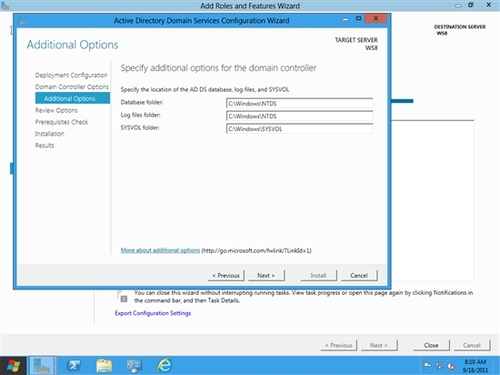Open Server Manager from the taskbar
The image size is (500, 375).
click(x=42, y=366)
